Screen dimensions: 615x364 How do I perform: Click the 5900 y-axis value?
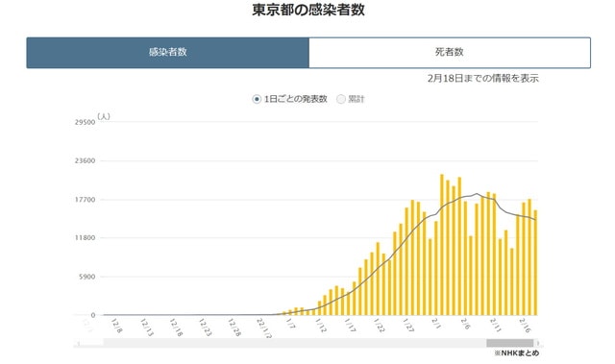(x=87, y=277)
